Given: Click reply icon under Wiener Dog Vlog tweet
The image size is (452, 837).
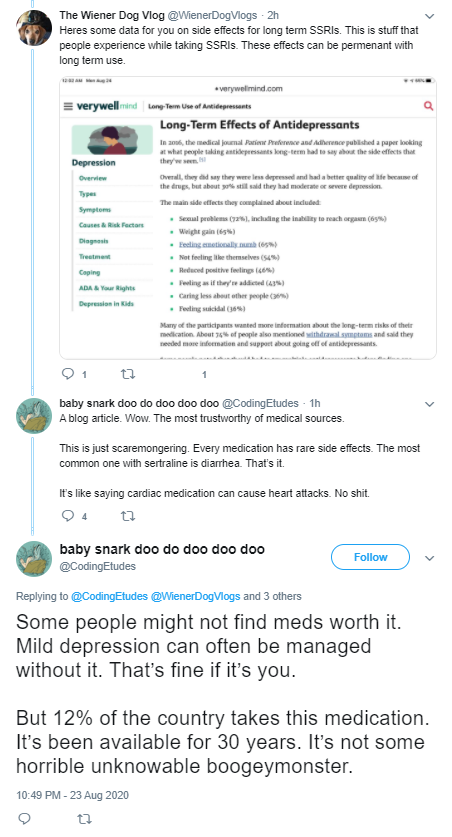Looking at the screenshot, I should click(x=68, y=374).
